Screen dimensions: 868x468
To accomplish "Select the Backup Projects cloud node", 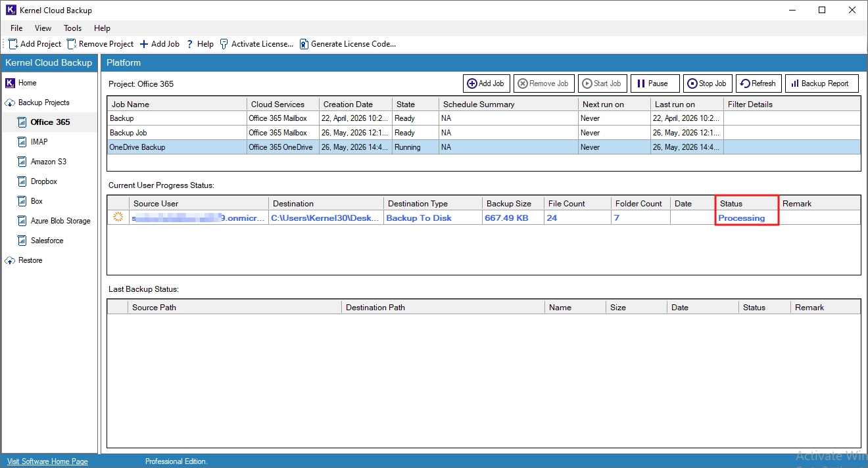I will click(x=10, y=103).
